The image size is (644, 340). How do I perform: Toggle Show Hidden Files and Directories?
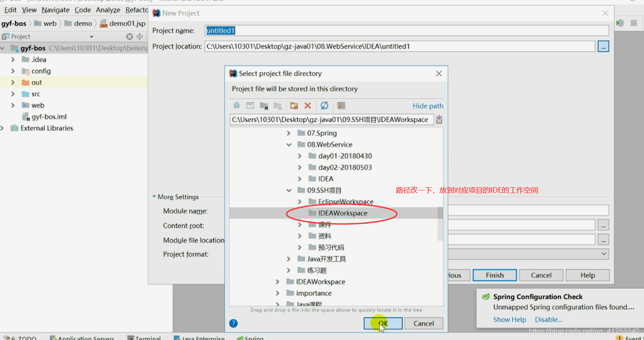point(341,106)
